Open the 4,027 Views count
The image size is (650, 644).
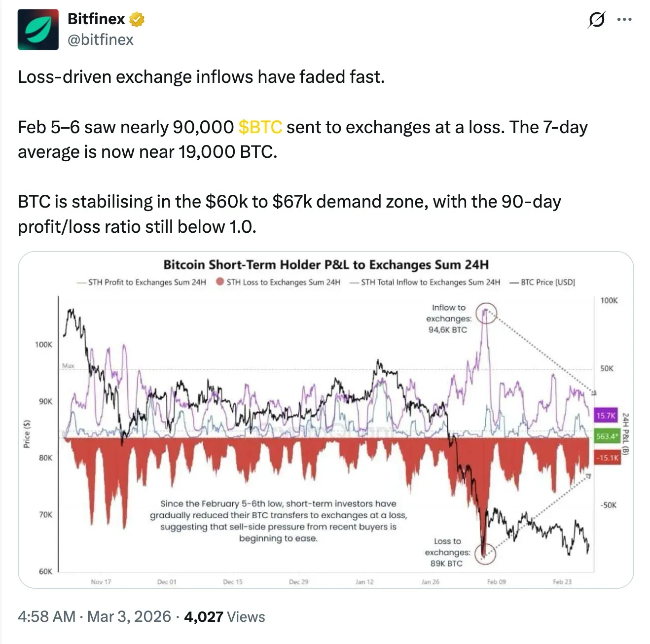[x=224, y=616]
